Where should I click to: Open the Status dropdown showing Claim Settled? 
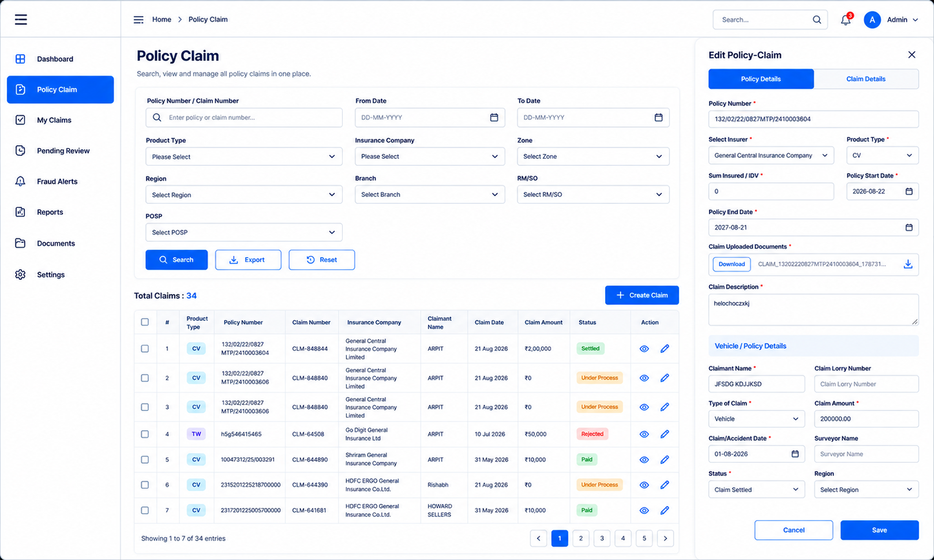[x=756, y=489]
